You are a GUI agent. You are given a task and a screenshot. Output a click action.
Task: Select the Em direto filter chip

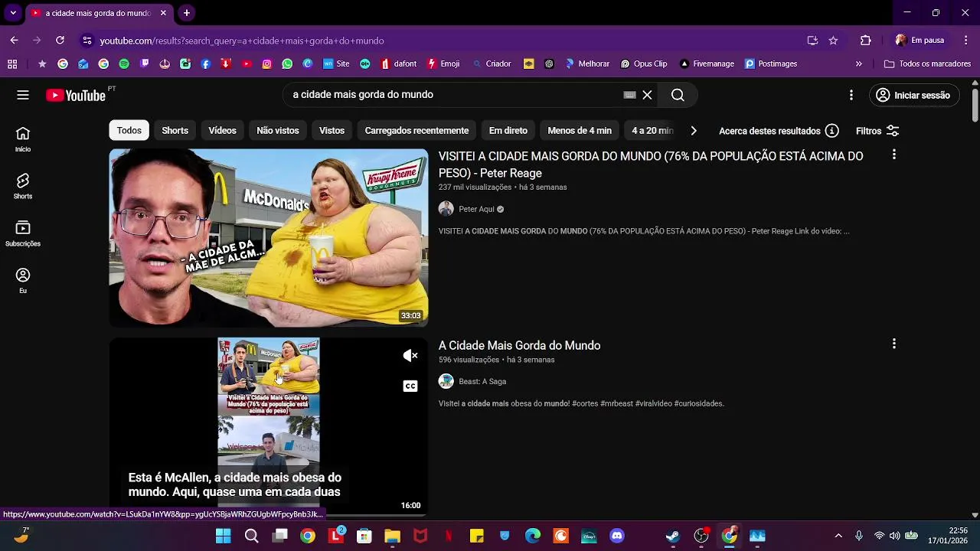pos(508,131)
